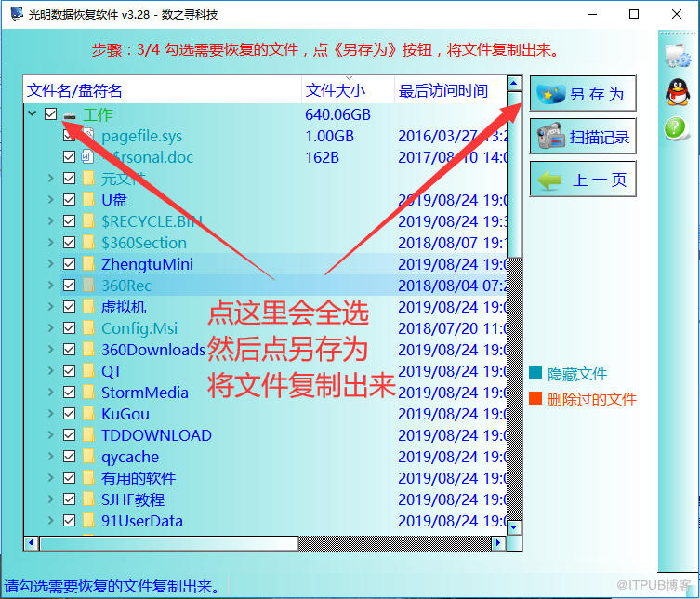Click the folder icon of Config.Msi
The height and width of the screenshot is (599, 700).
(88, 327)
